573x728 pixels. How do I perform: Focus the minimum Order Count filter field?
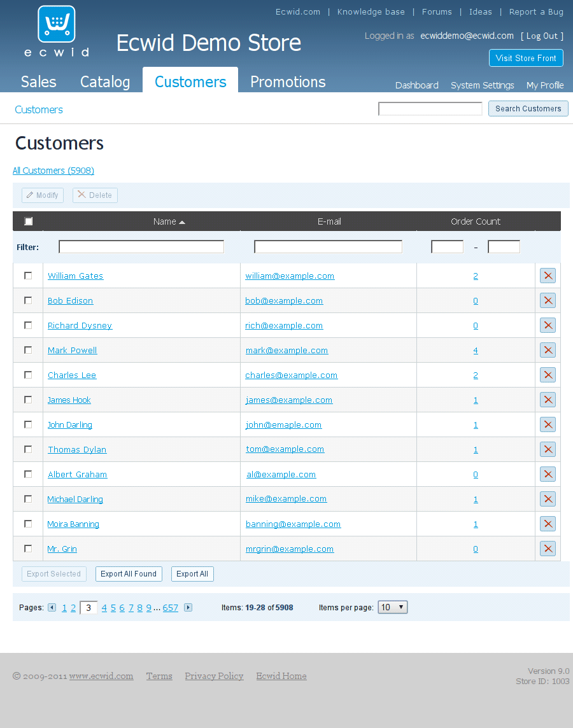[447, 247]
